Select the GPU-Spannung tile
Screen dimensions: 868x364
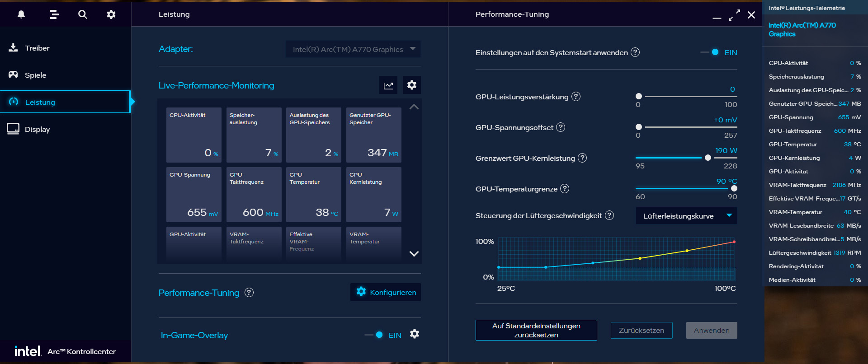point(194,195)
